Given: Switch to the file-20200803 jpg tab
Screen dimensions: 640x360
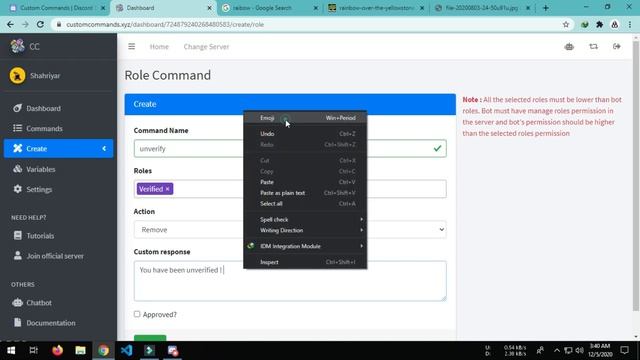Looking at the screenshot, I should coord(482,8).
